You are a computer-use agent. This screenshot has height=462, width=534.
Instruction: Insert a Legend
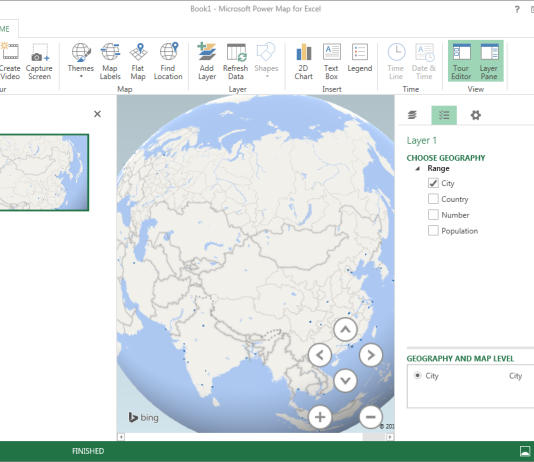click(x=360, y=58)
